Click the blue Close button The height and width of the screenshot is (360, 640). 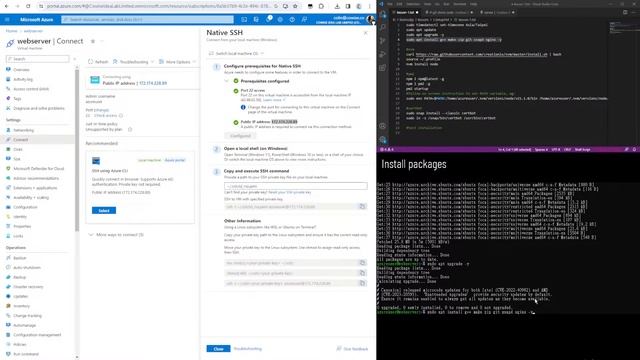pos(218,349)
